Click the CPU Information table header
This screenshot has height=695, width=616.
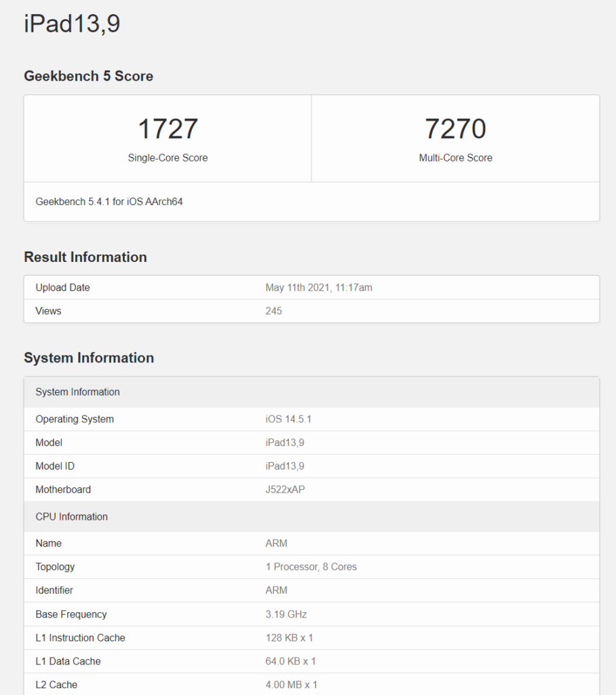[71, 517]
